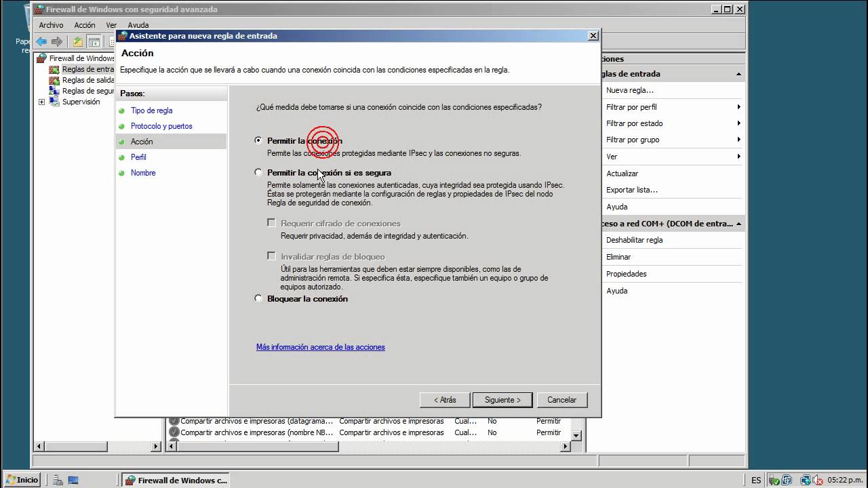Screen dimensions: 868x488
Task: Expand the Supervisión tree node
Action: tap(42, 102)
